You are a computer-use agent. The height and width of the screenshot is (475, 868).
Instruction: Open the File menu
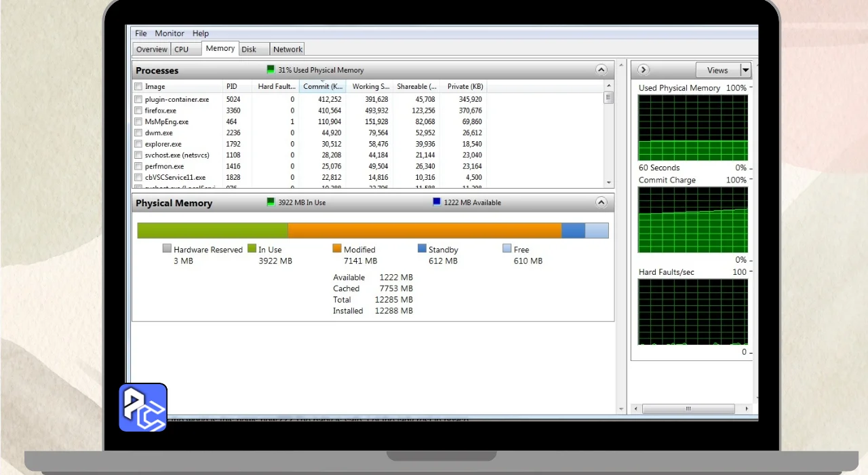point(140,33)
